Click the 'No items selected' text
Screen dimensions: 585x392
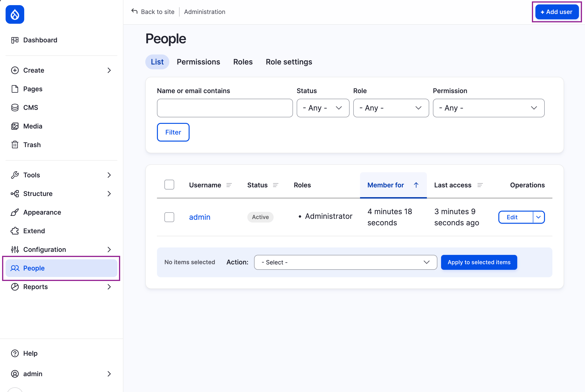click(190, 262)
